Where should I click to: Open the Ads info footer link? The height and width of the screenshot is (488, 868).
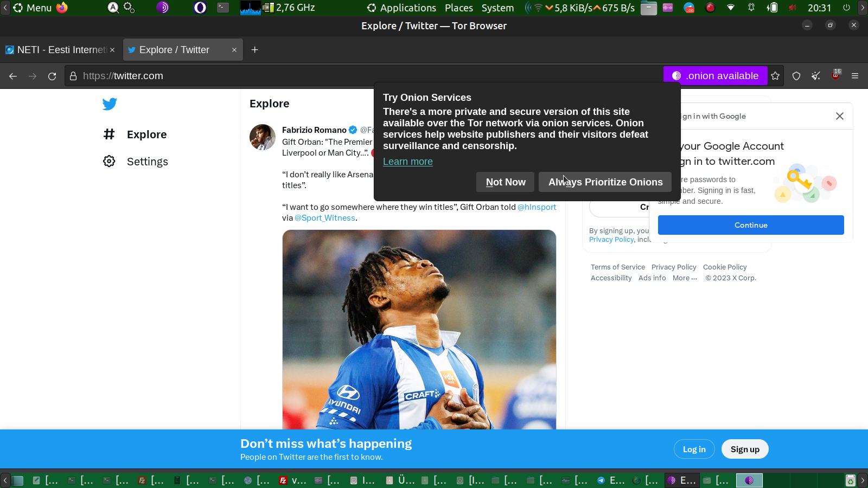click(652, 278)
